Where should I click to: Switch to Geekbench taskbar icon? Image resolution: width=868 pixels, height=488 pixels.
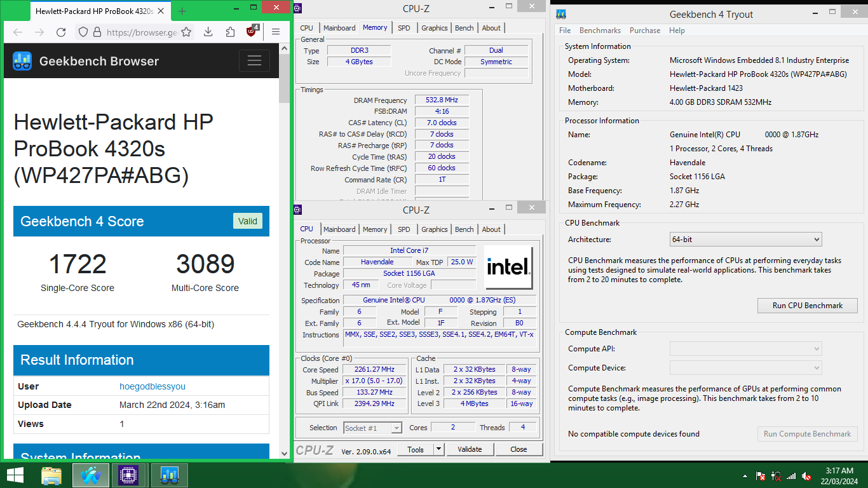[x=169, y=475]
